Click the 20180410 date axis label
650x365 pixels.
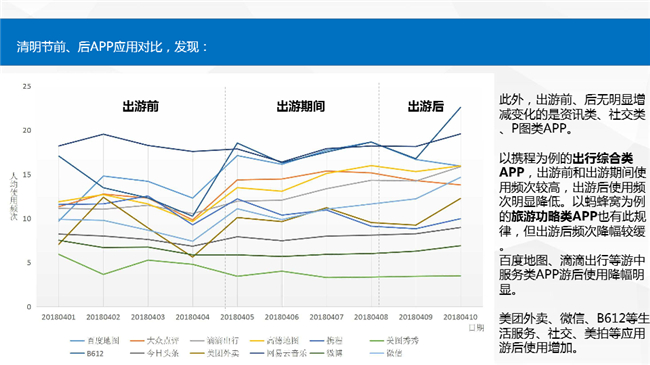(x=461, y=317)
